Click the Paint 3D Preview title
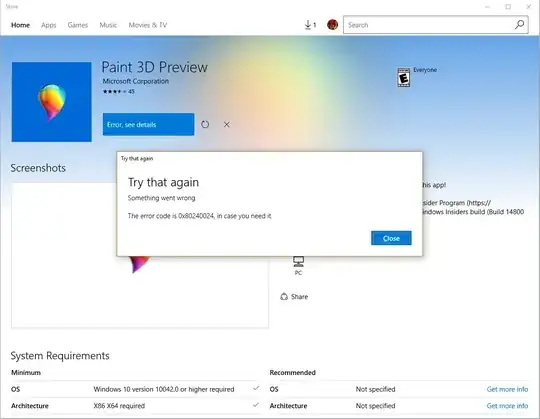The height and width of the screenshot is (419, 540). [x=155, y=67]
